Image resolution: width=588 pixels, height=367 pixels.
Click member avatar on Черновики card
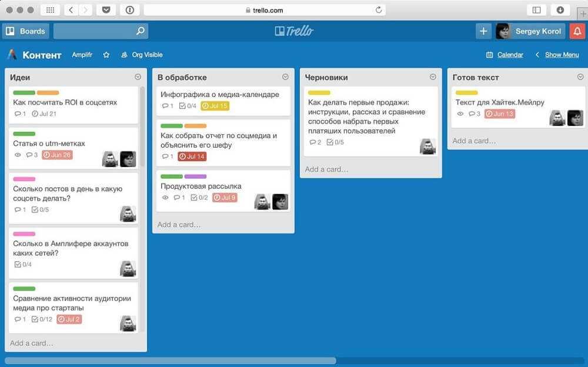pos(427,146)
